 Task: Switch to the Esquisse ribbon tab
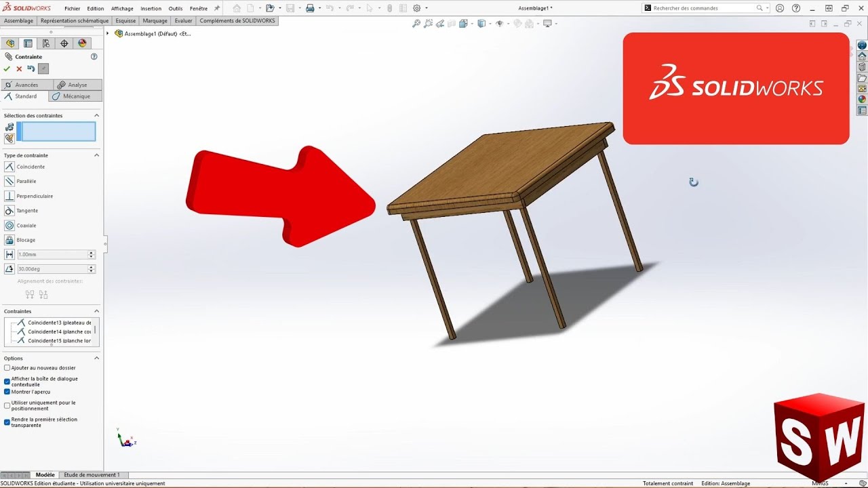click(125, 21)
